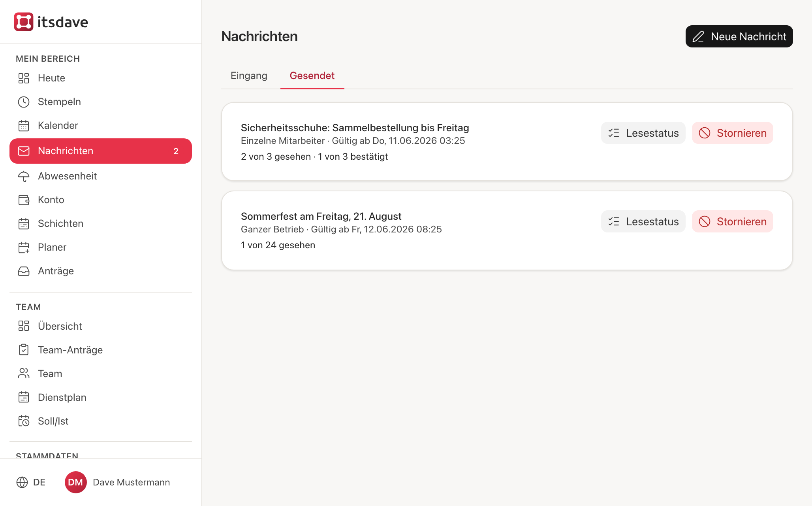Click the Team-Anträge clipboard icon
This screenshot has width=812, height=506.
(x=24, y=350)
